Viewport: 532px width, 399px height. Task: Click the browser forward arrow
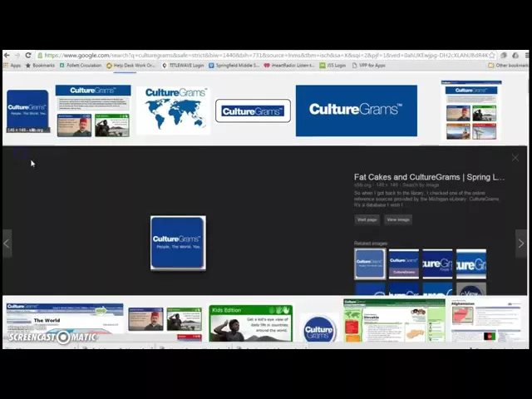click(x=17, y=55)
